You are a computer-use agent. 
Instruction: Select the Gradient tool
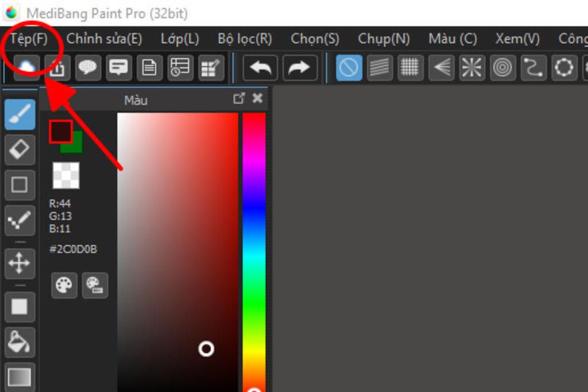pyautogui.click(x=20, y=377)
